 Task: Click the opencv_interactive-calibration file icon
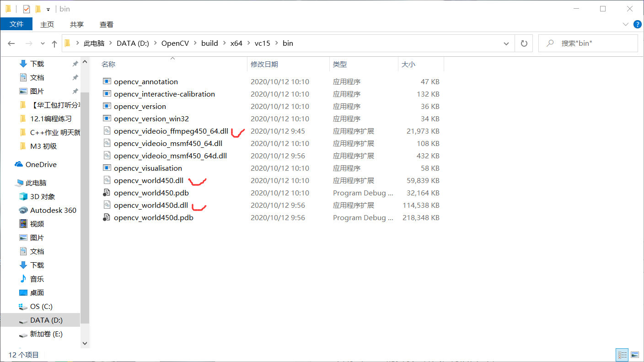[x=107, y=94]
